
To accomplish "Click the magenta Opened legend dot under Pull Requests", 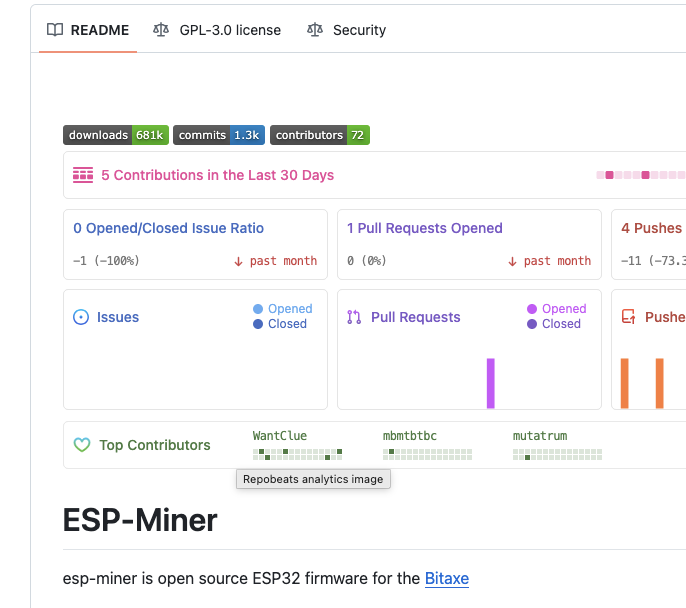I will (532, 309).
